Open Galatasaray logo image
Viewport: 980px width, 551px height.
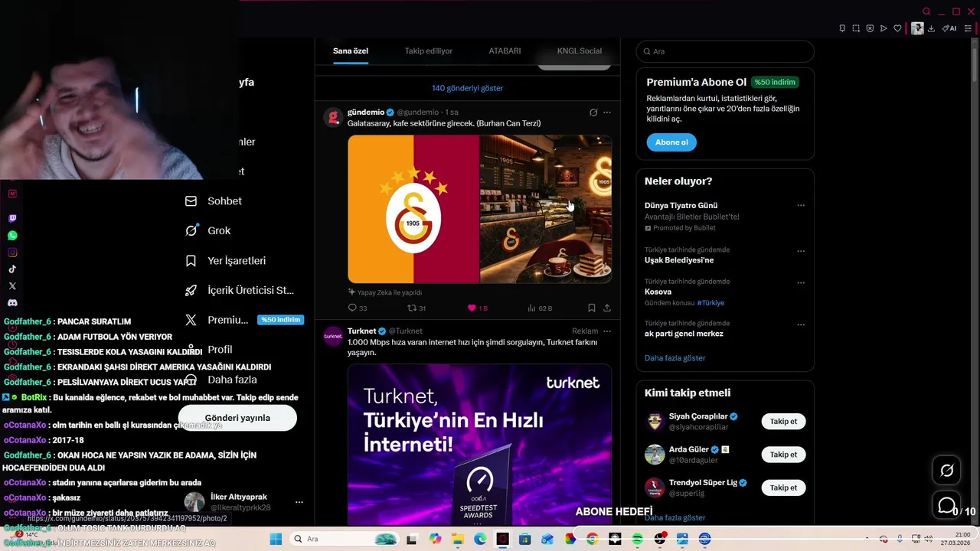(413, 209)
